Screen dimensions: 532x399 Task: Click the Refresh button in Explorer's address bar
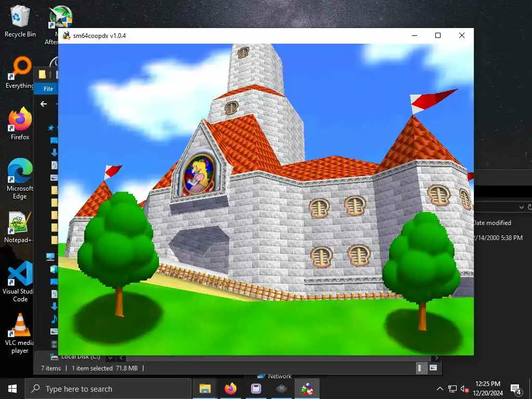[x=530, y=207]
